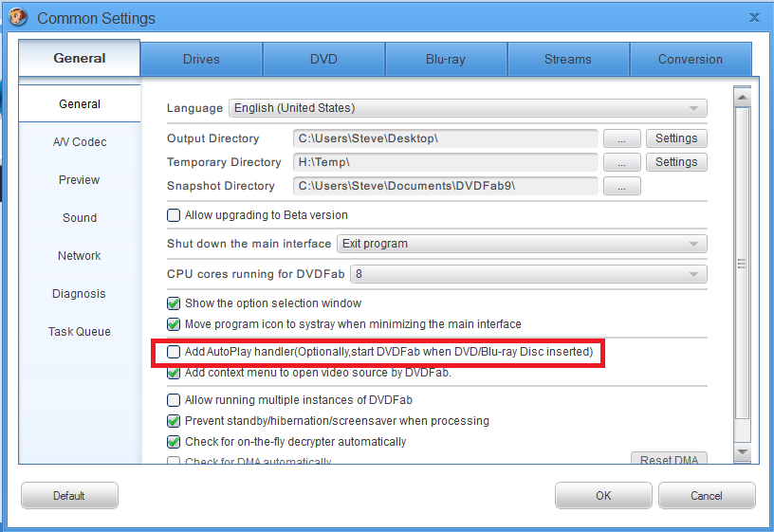Toggle Move program icon to systray checkbox
The image size is (774, 532).
[x=174, y=324]
